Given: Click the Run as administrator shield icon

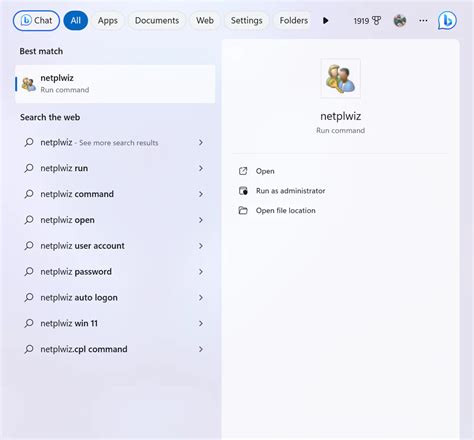Looking at the screenshot, I should (x=243, y=191).
